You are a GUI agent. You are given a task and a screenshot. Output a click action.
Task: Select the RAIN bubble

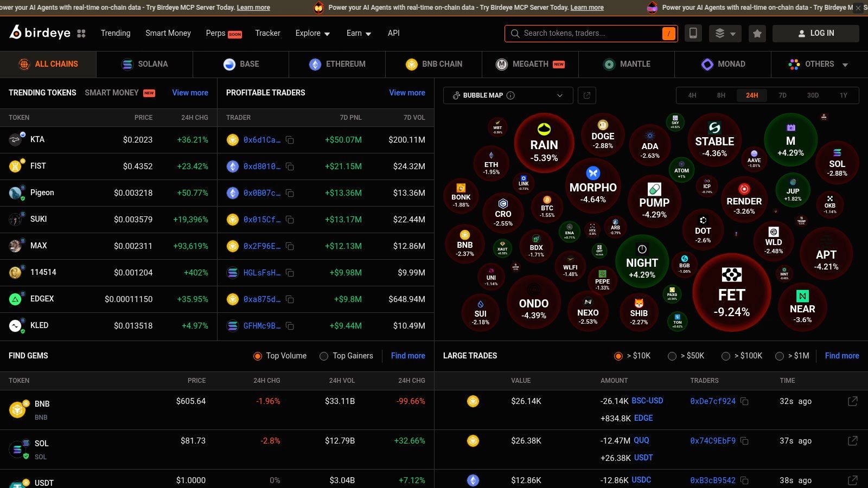544,143
